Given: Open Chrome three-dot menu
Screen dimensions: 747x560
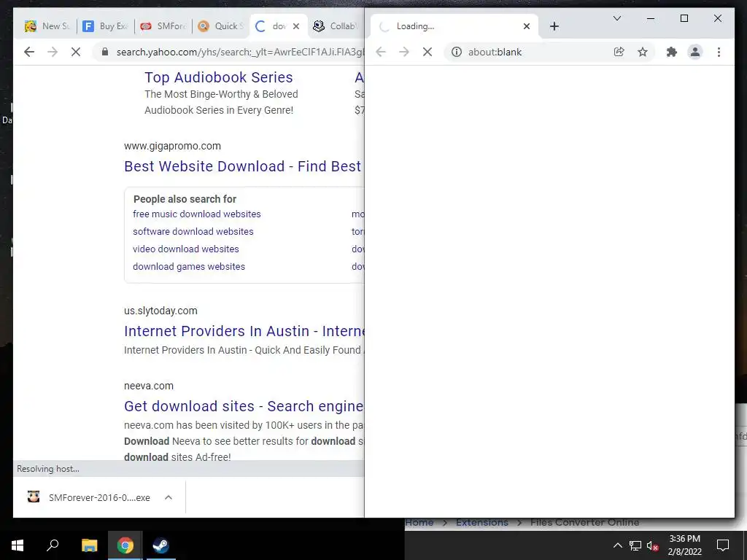Looking at the screenshot, I should click(719, 52).
